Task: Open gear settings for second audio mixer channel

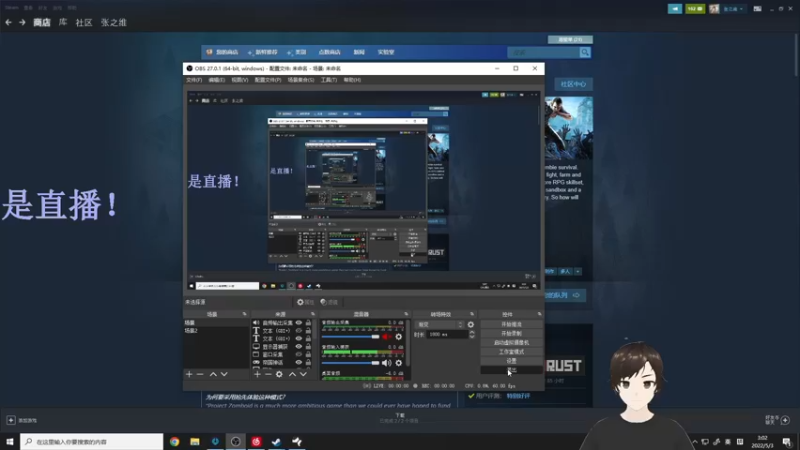Action: click(x=398, y=363)
